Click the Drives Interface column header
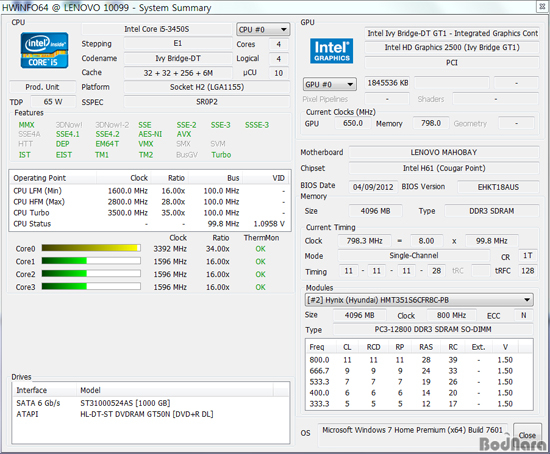The width and height of the screenshot is (550, 454). point(44,390)
